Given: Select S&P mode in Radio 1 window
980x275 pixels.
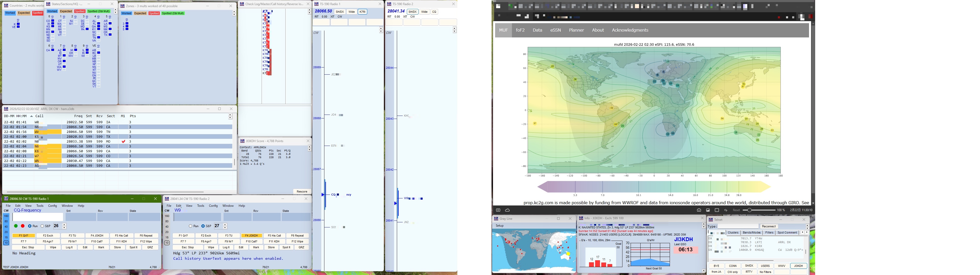Looking at the screenshot, I should [42, 226].
